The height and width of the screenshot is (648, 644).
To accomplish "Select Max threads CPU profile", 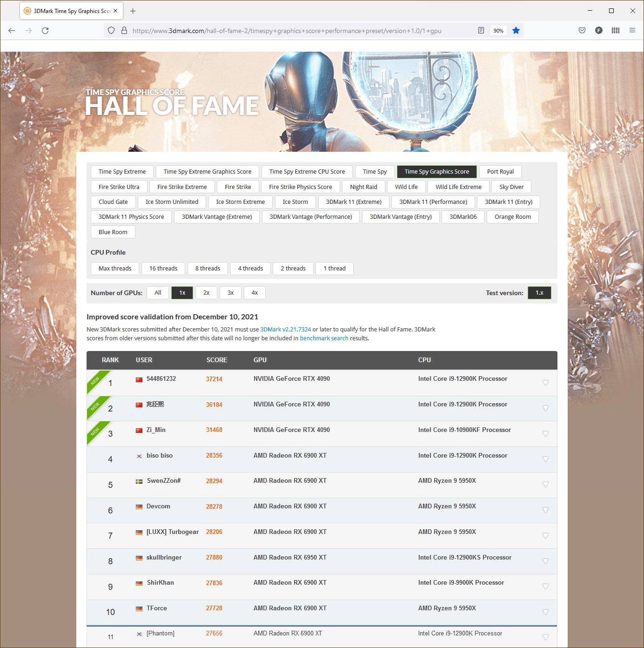I will pos(115,269).
